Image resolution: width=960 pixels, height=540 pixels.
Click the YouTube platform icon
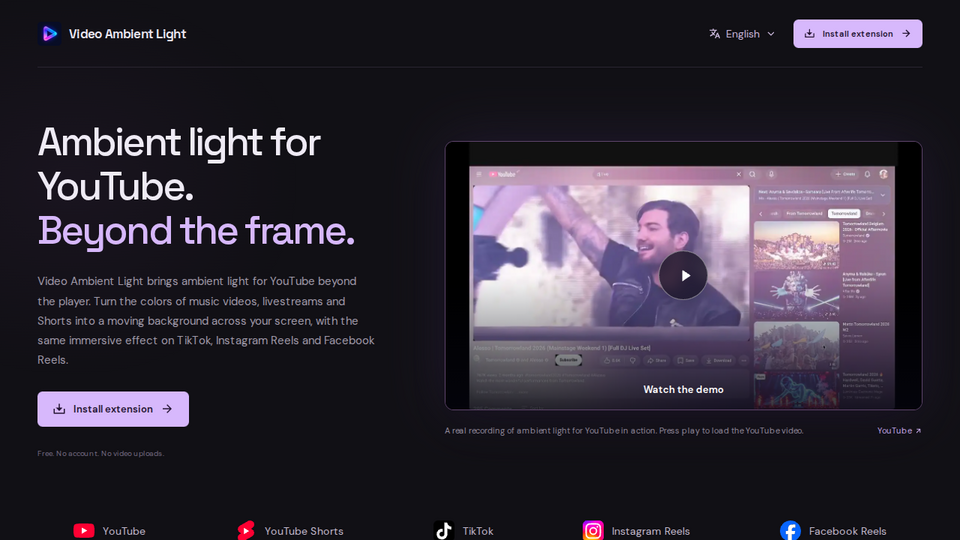[x=84, y=531]
